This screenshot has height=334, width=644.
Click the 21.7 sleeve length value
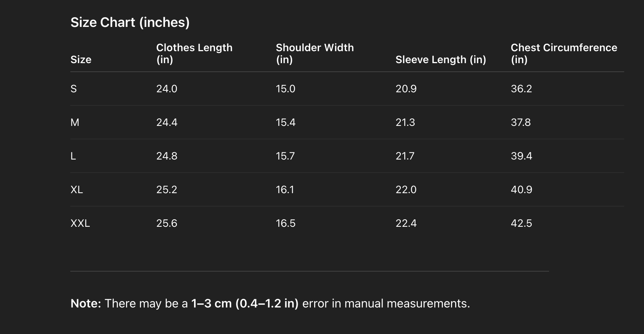(405, 156)
